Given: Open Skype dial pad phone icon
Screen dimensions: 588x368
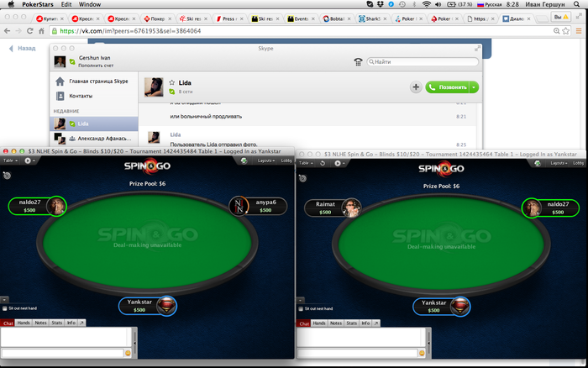Looking at the screenshot, I should coord(358,62).
